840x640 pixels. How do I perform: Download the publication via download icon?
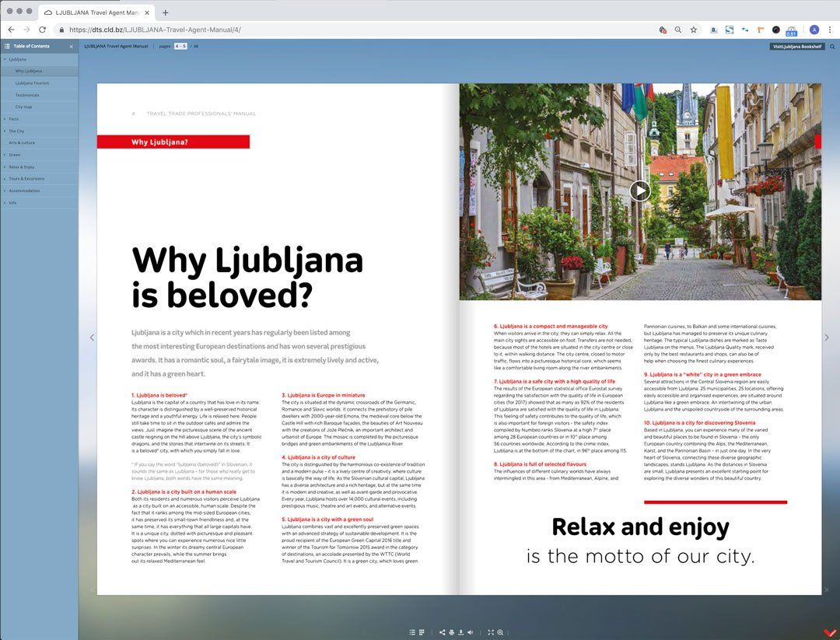[460, 632]
